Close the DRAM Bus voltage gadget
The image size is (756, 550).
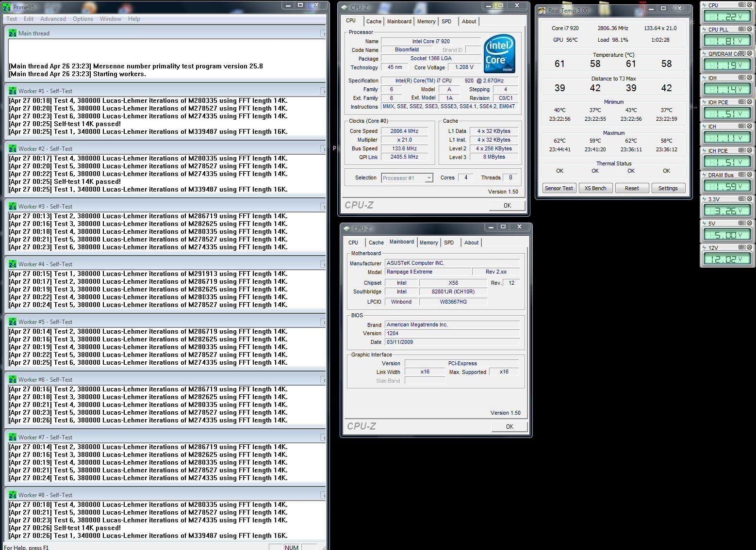point(749,175)
